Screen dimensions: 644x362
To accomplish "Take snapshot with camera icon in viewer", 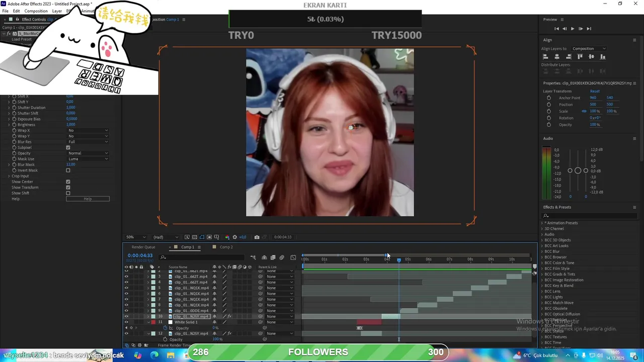I will coord(257,237).
